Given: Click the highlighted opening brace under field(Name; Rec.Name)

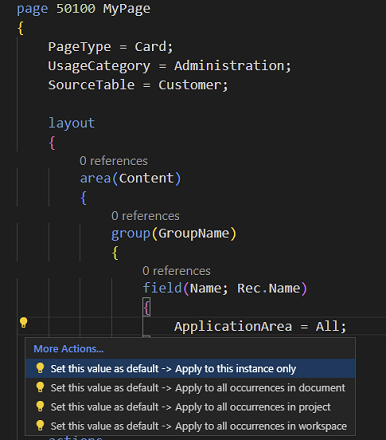Looking at the screenshot, I should (x=147, y=307).
